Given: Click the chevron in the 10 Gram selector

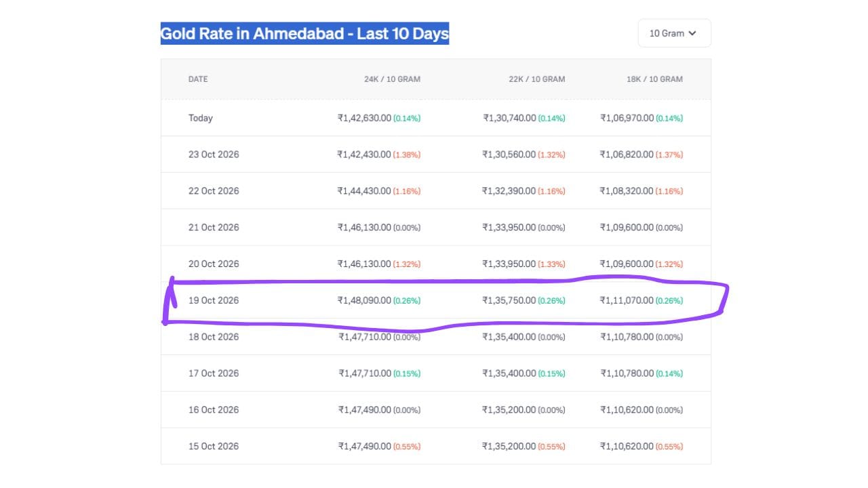Looking at the screenshot, I should coord(692,33).
